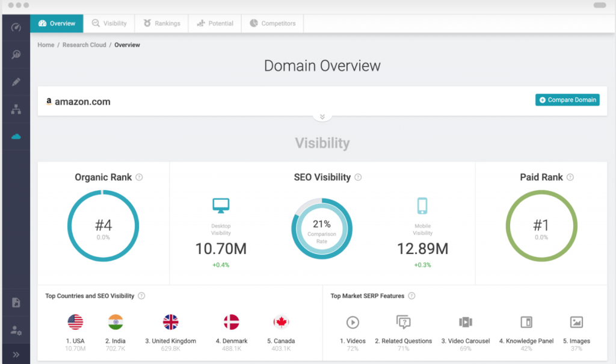Select the United Kingdom flag icon
Viewport: 616px width, 364px height.
(x=170, y=322)
